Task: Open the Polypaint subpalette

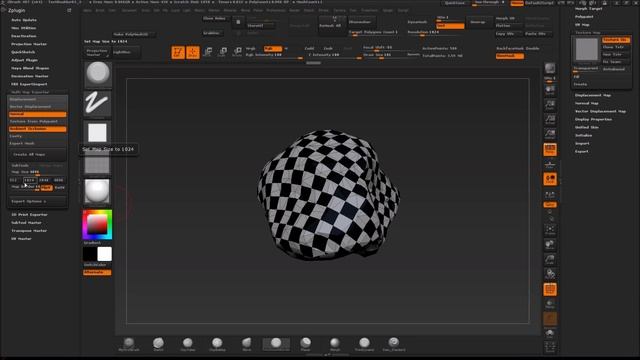Action: [x=584, y=17]
